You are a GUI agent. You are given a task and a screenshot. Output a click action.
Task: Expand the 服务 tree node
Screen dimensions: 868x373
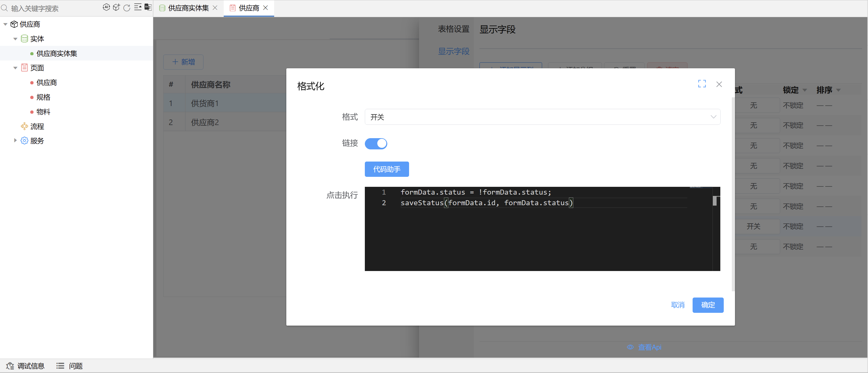[x=15, y=141]
